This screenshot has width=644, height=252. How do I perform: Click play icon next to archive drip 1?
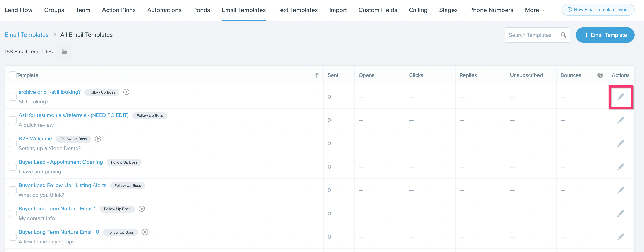[127, 92]
